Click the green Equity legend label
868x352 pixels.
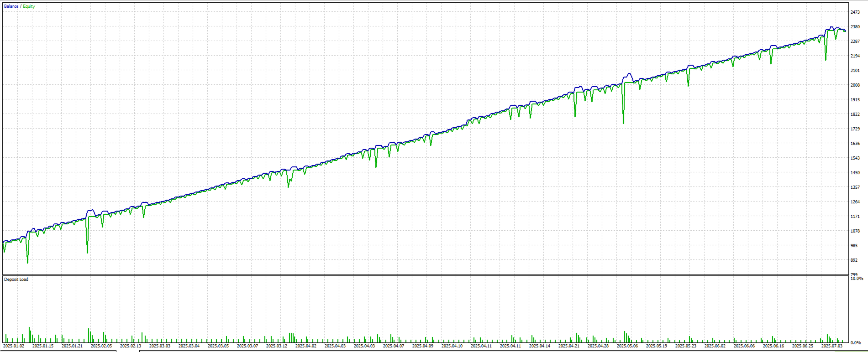click(x=29, y=6)
